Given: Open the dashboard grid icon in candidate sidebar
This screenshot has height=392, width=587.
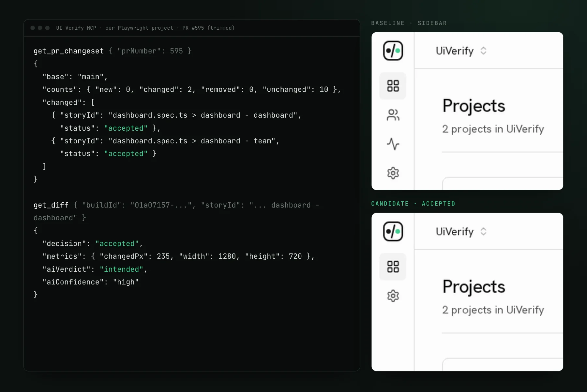Looking at the screenshot, I should tap(393, 267).
